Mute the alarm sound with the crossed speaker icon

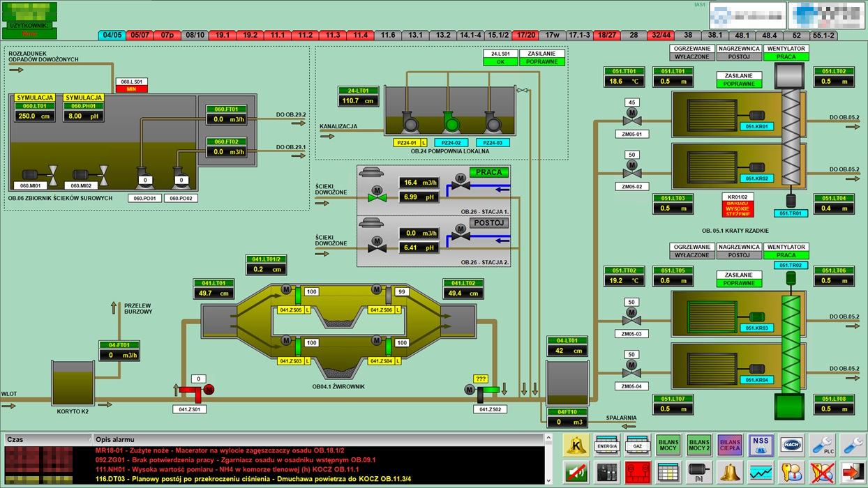[x=576, y=472]
